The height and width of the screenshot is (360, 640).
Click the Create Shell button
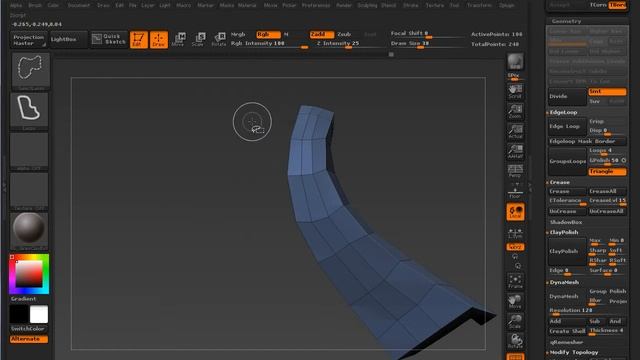[x=567, y=331]
